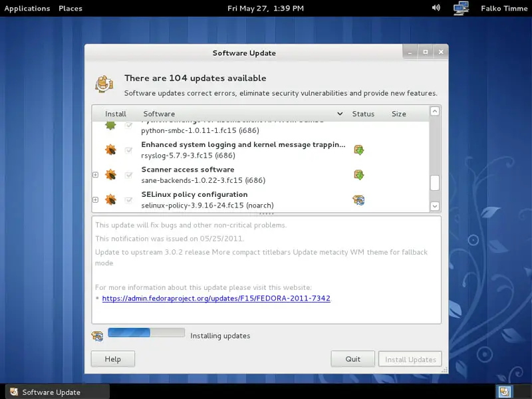This screenshot has width=532, height=399.
Task: Click the tray update icon at bottom right
Action: tap(505, 392)
